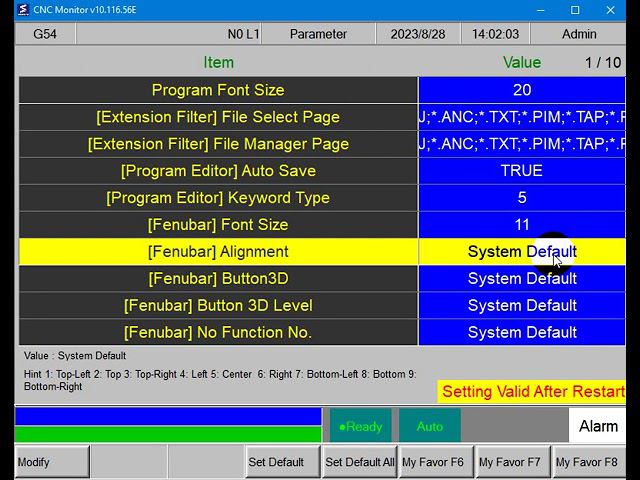
Task: Select the highlighted [Fenubar] Alignment item
Action: tap(218, 251)
